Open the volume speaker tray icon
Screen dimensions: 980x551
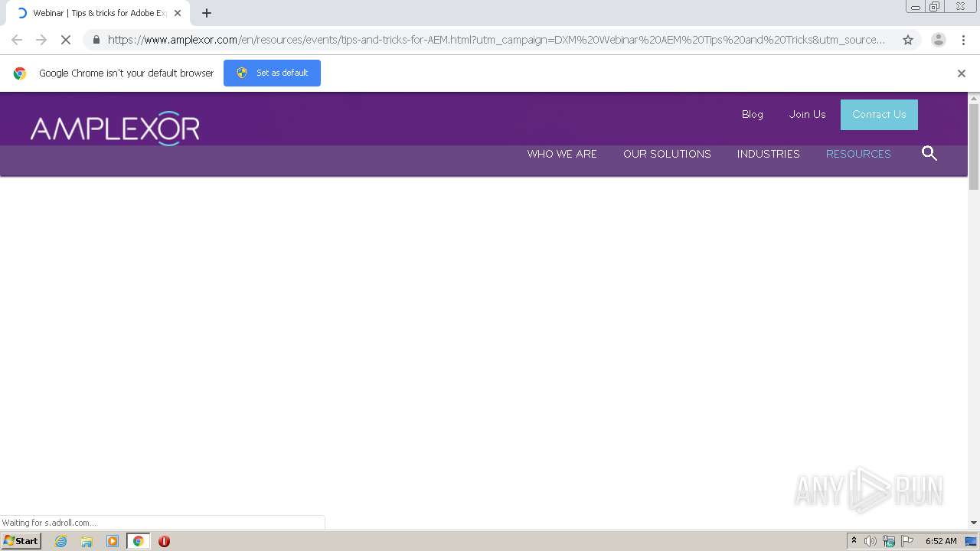click(871, 541)
